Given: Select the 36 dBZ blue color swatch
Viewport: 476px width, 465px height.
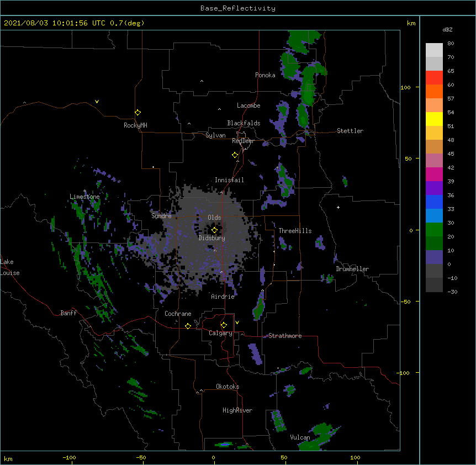Looking at the screenshot, I should tap(434, 202).
